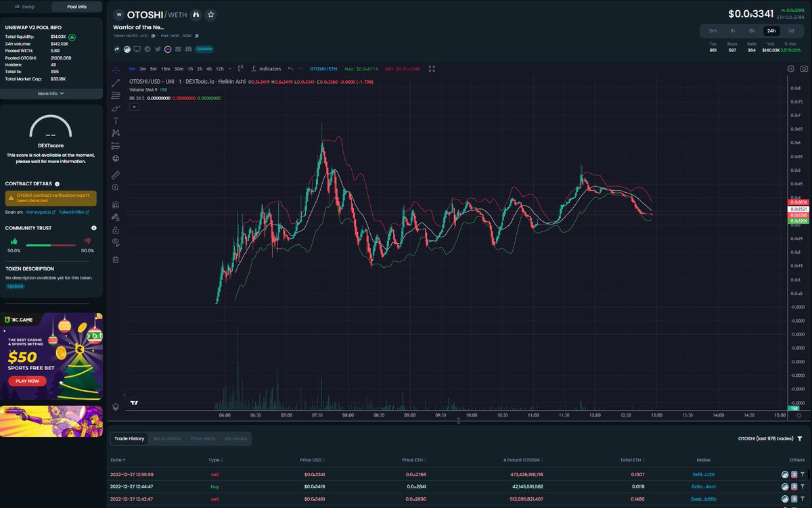The width and height of the screenshot is (812, 508).
Task: Switch chart pair to OTOSHI/ETH
Action: coord(323,68)
